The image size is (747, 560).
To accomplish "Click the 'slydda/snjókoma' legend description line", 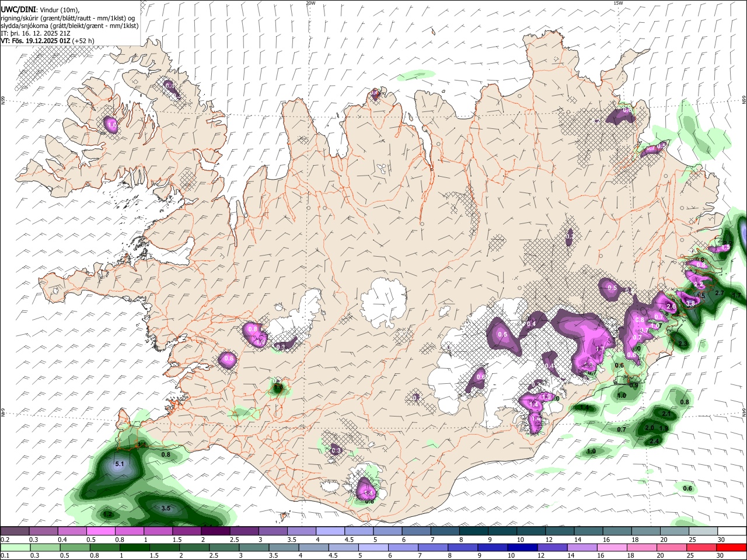I will click(x=69, y=26).
